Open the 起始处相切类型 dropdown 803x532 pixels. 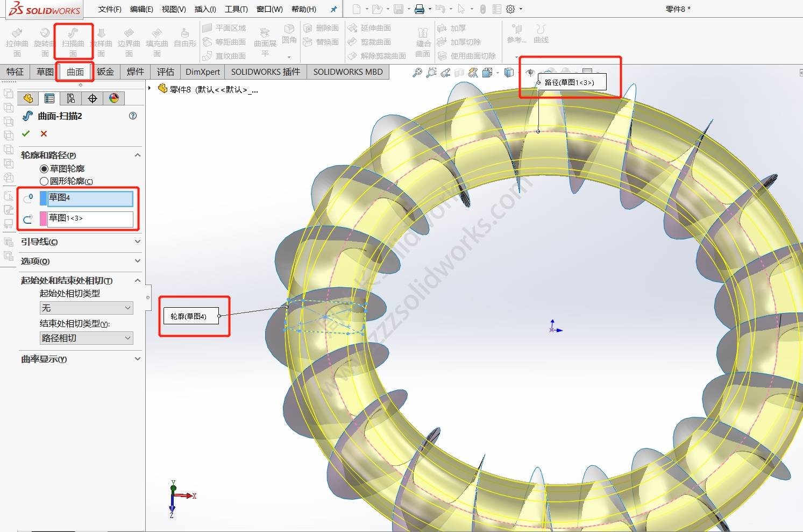(x=86, y=308)
